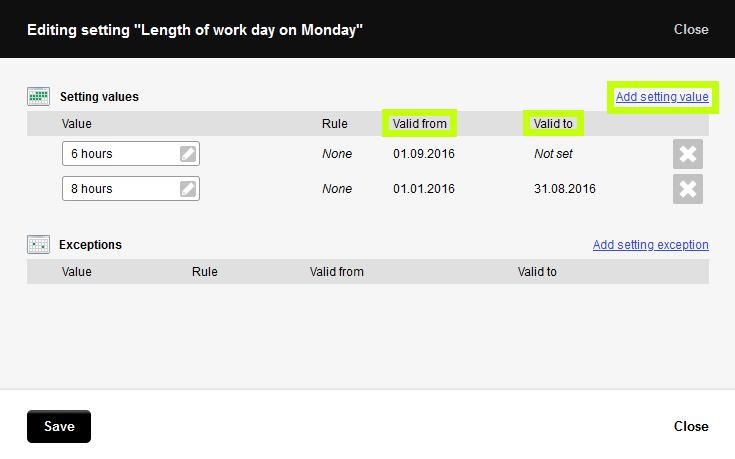Remove the 8 hours setting value row

[x=688, y=189]
